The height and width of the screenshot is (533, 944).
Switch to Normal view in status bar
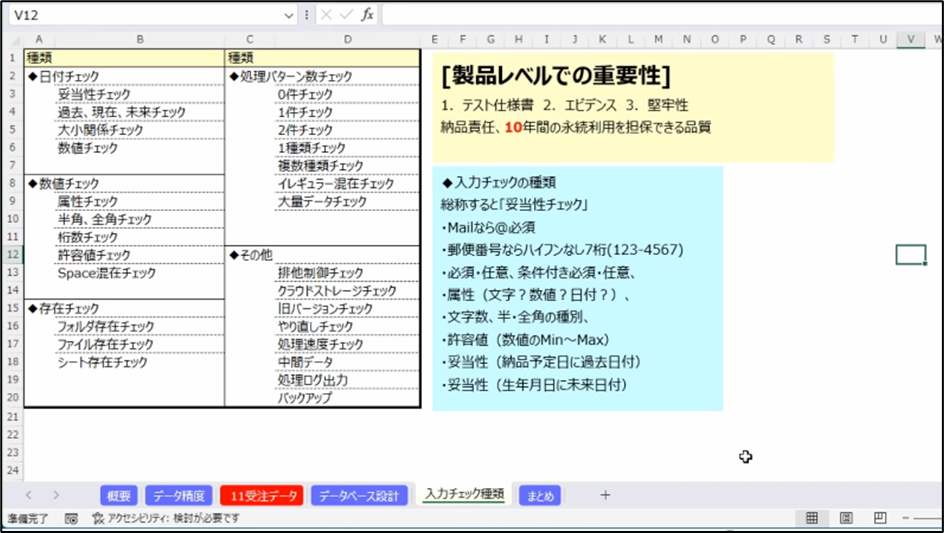812,518
